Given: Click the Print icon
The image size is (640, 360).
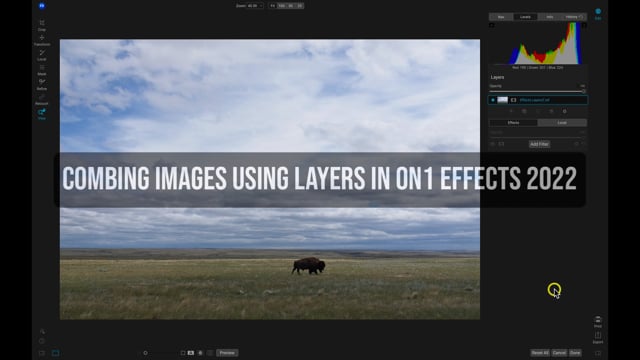Looking at the screenshot, I should [x=598, y=322].
